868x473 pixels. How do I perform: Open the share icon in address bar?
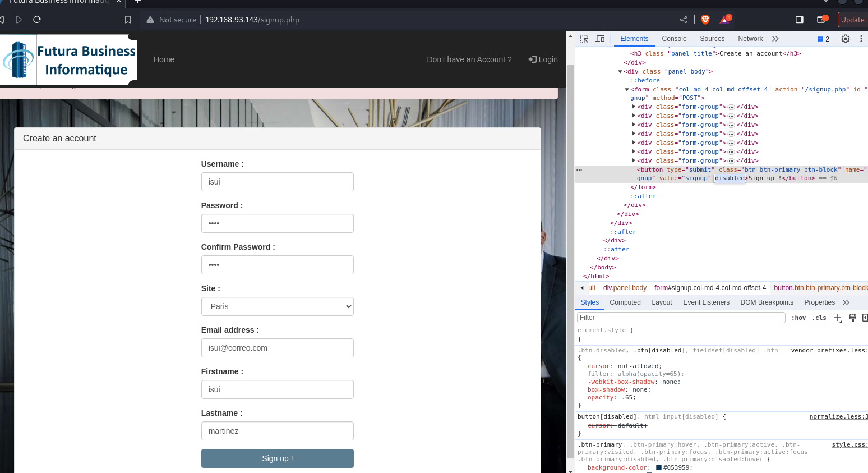pyautogui.click(x=684, y=20)
